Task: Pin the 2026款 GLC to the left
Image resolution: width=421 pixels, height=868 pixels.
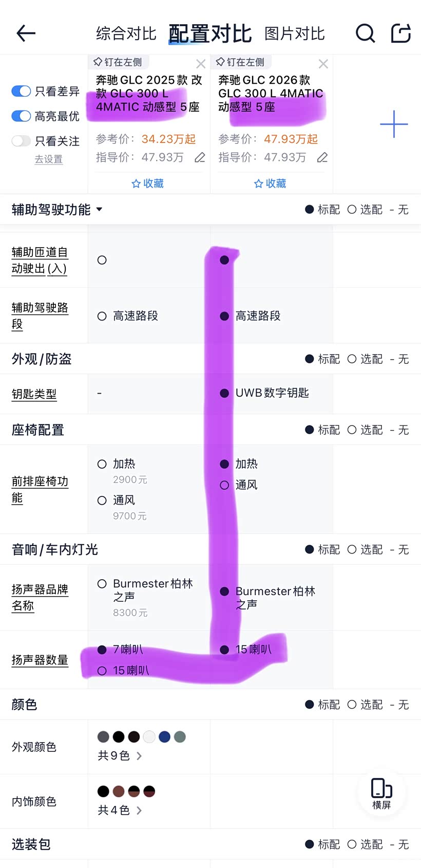Action: click(240, 63)
